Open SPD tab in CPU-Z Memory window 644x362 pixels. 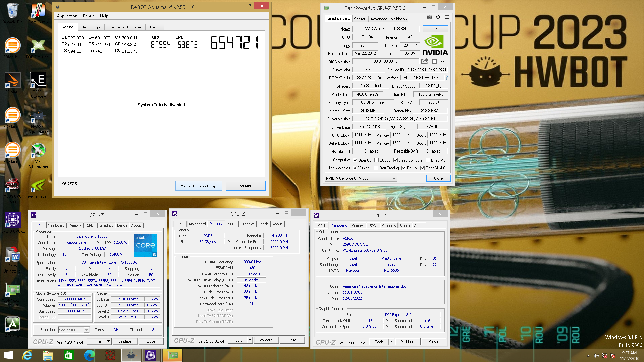(231, 224)
